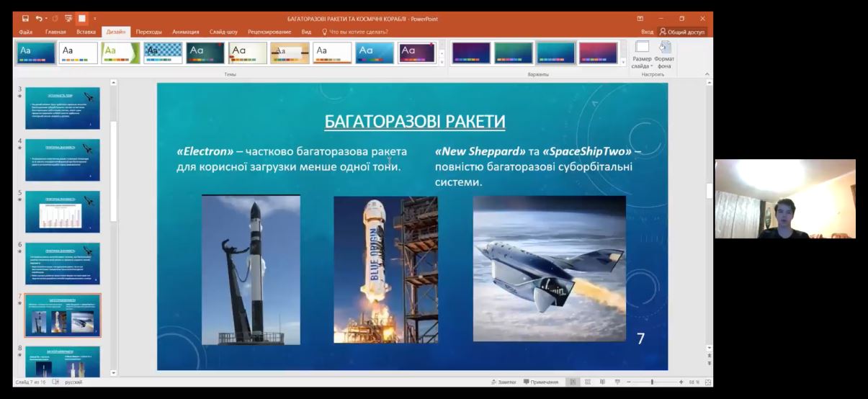Toggle the Примечания comments button
This screenshot has height=399, width=868.
(x=541, y=382)
